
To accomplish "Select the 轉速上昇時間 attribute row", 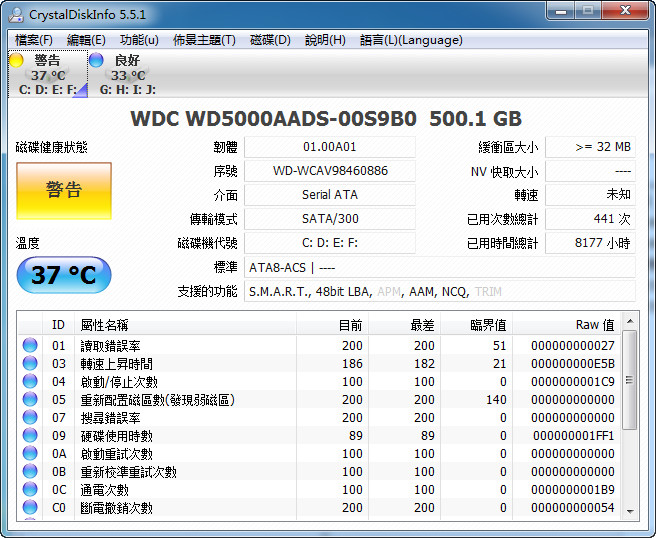I will (x=320, y=364).
